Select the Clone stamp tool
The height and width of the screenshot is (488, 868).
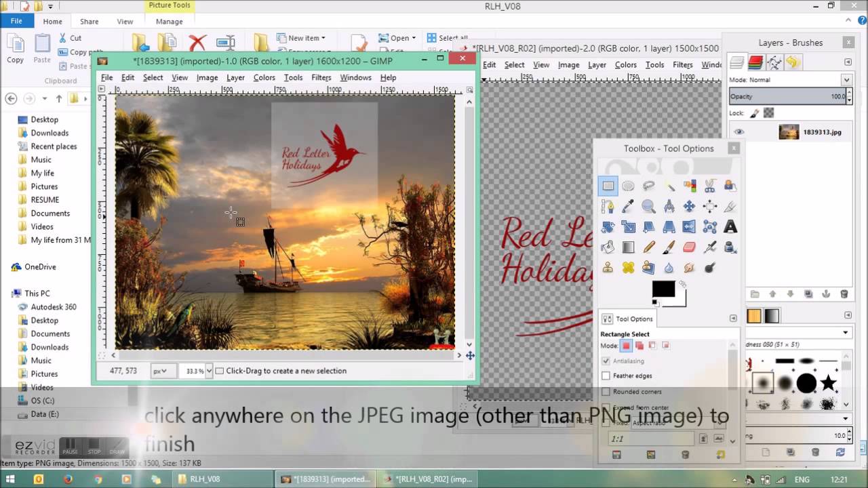coord(608,268)
